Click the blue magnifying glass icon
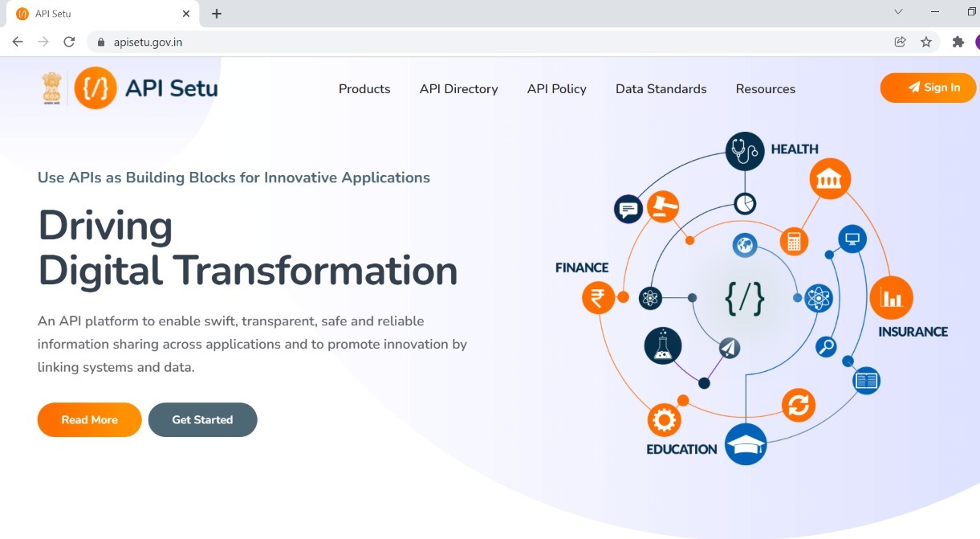The width and height of the screenshot is (980, 539). coord(826,347)
